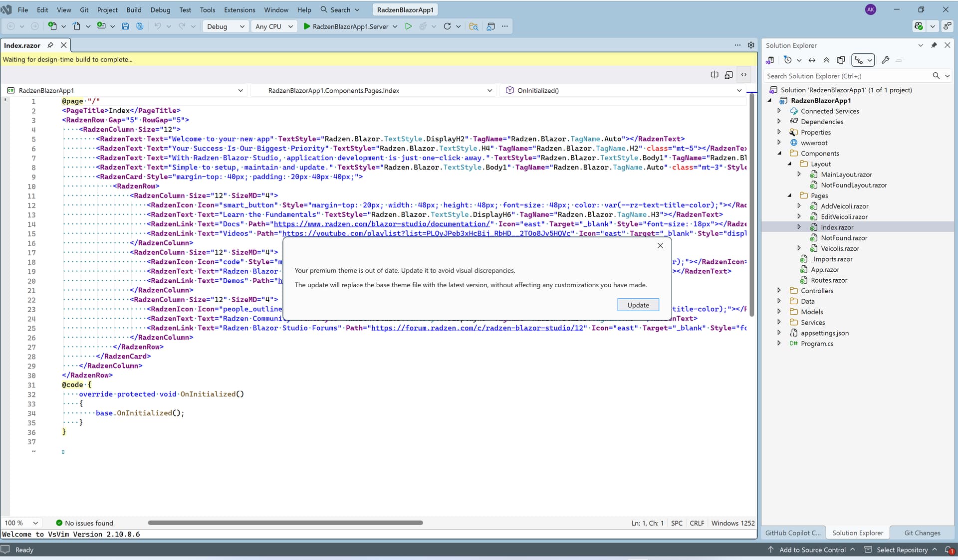Image resolution: width=958 pixels, height=560 pixels.
Task: Click the Show All Files icon
Action: click(x=841, y=60)
